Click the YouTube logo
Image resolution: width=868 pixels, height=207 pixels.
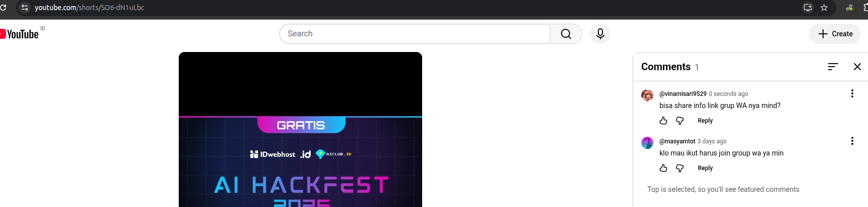[20, 34]
